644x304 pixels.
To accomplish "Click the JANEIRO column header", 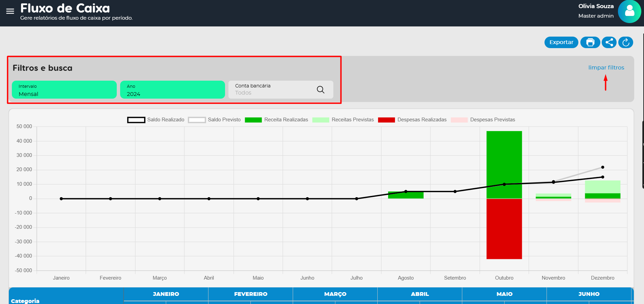I will point(166,294).
